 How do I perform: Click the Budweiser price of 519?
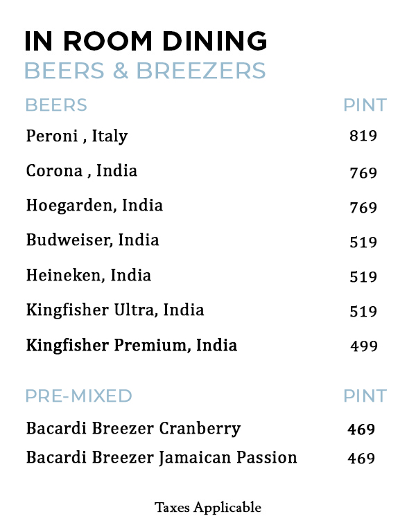(x=364, y=242)
